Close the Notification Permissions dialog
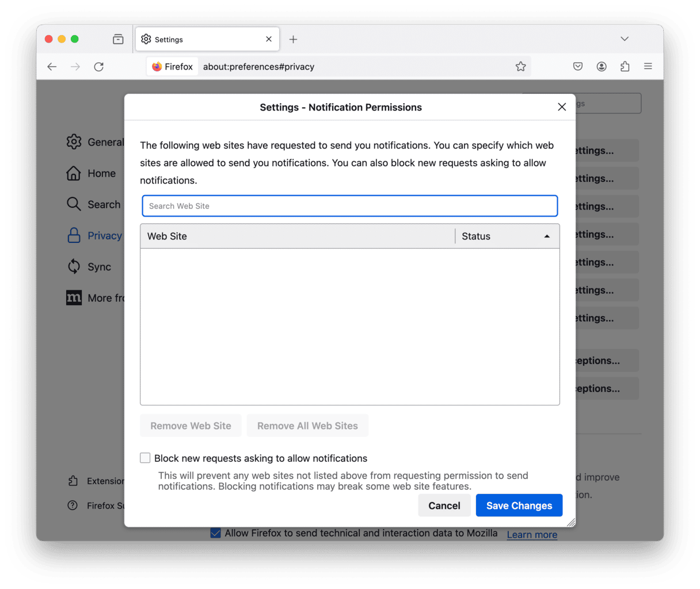Screen dimensions: 700x589 click(562, 107)
